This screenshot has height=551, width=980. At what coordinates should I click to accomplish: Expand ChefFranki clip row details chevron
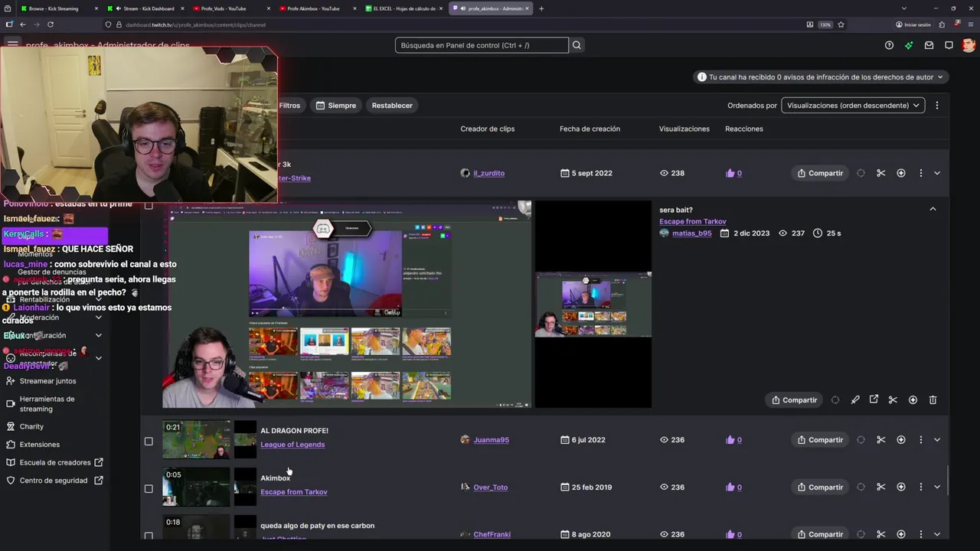pyautogui.click(x=937, y=534)
